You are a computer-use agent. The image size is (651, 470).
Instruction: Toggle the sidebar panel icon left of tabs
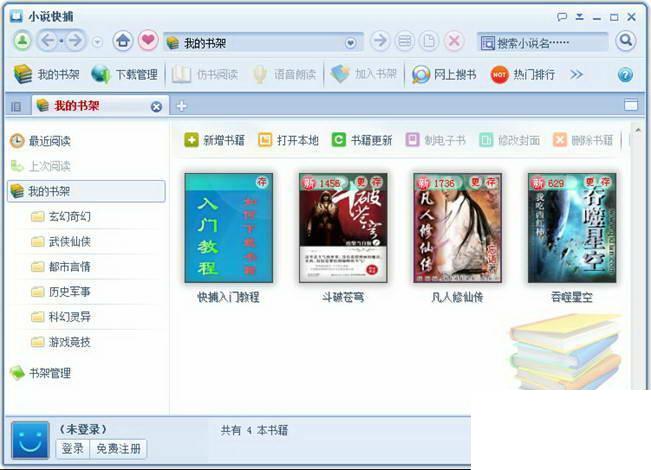[16, 107]
